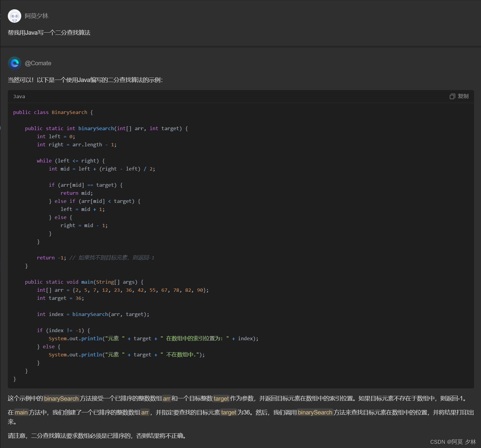Click the Comate logo avatar
The height and width of the screenshot is (448, 481).
[x=14, y=63]
